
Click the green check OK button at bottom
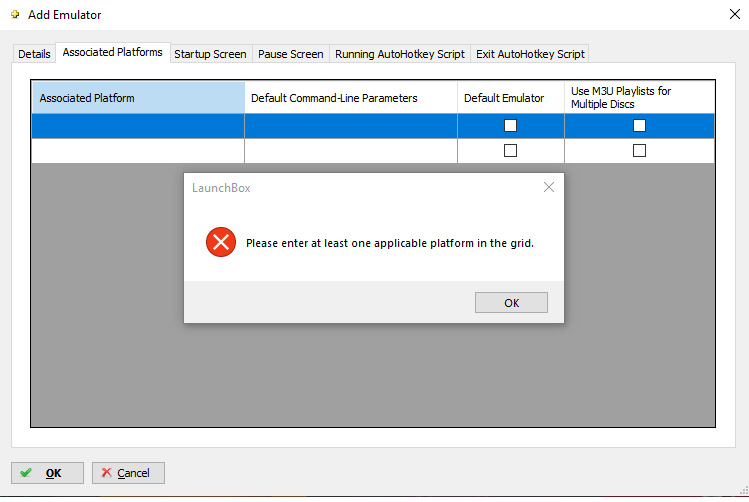47,473
